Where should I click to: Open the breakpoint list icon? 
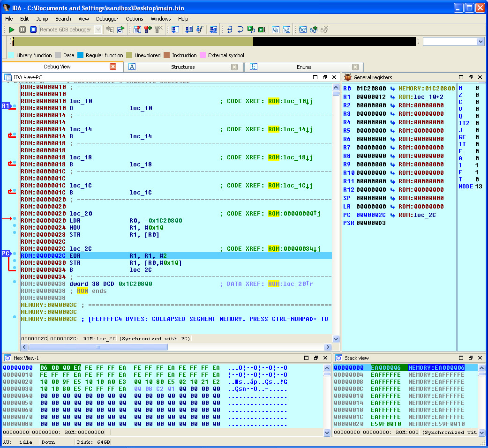pyautogui.click(x=137, y=30)
